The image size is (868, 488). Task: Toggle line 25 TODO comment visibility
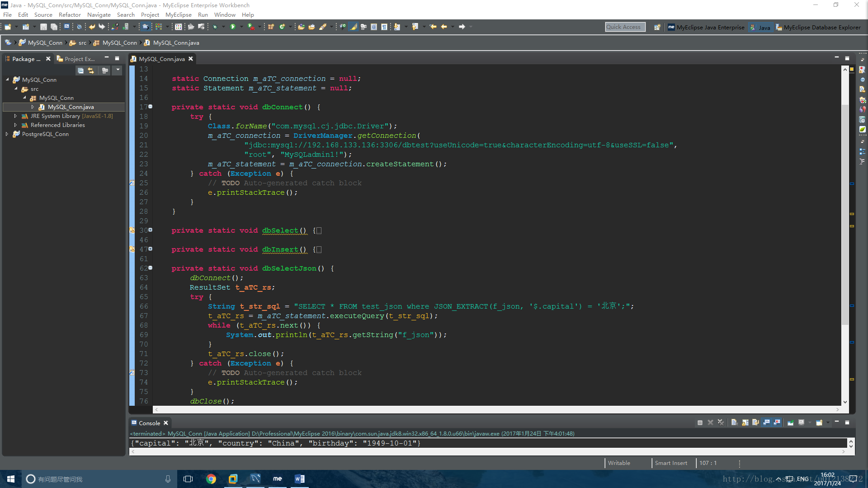point(132,183)
